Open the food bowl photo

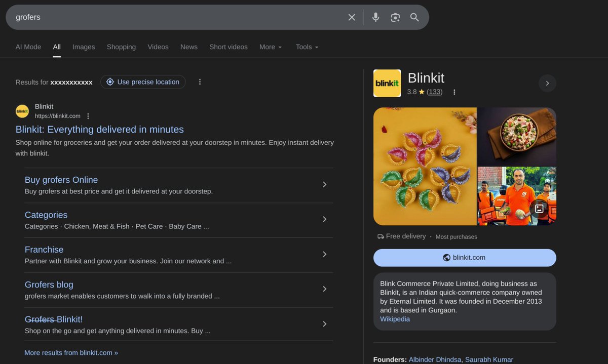[517, 137]
